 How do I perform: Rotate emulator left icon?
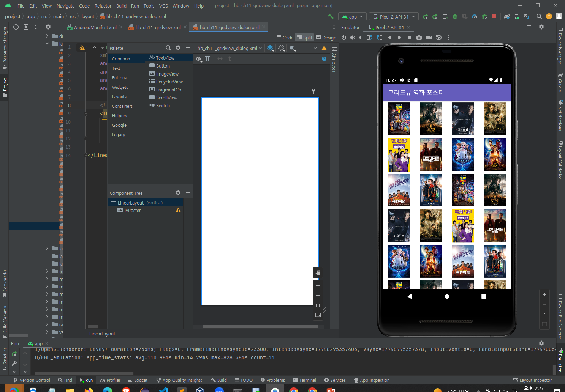pyautogui.click(x=370, y=38)
